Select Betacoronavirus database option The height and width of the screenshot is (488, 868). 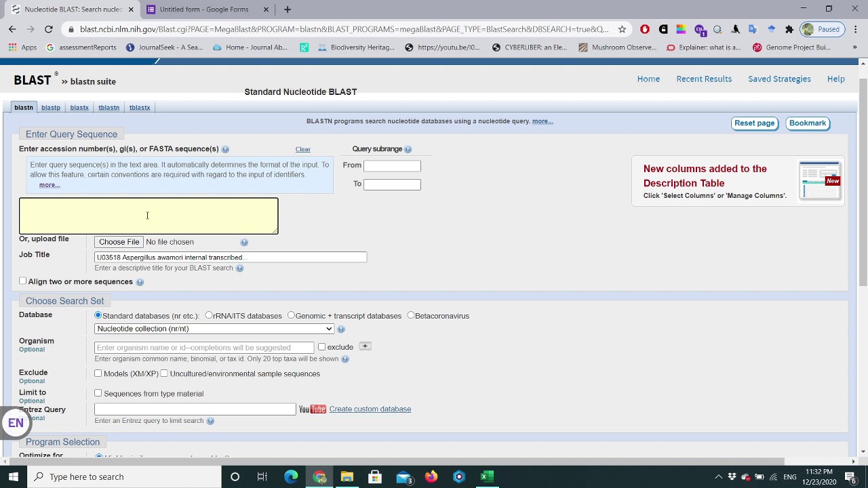411,315
